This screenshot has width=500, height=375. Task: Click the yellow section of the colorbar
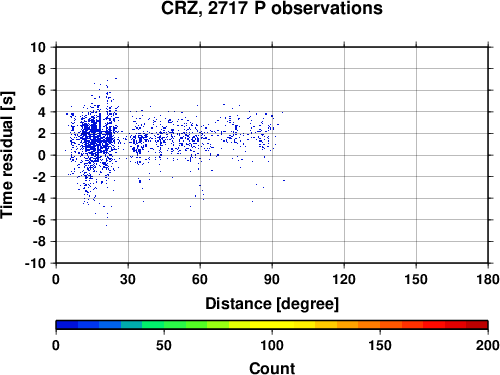pyautogui.click(x=272, y=325)
